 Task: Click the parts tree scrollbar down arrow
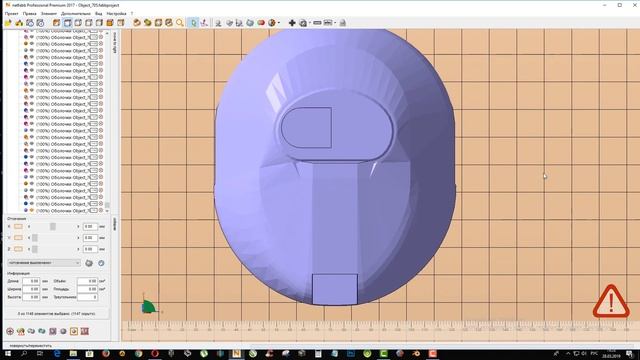107,211
